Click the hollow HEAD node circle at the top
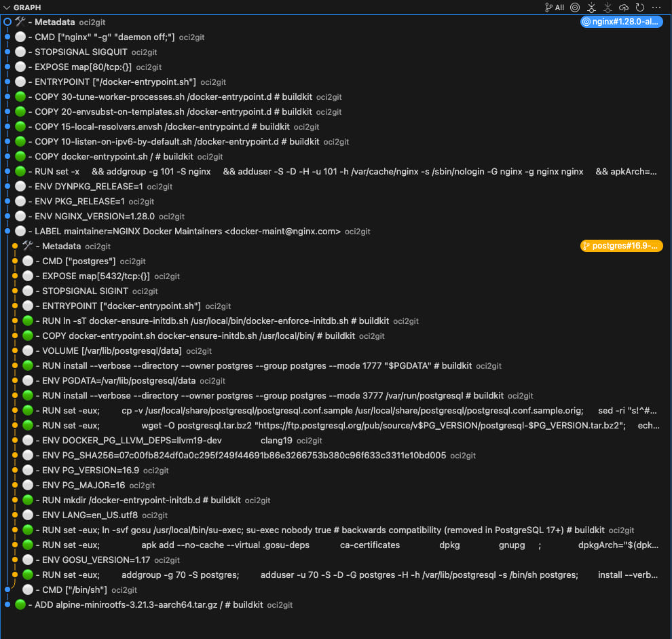The image size is (672, 639). coord(7,22)
